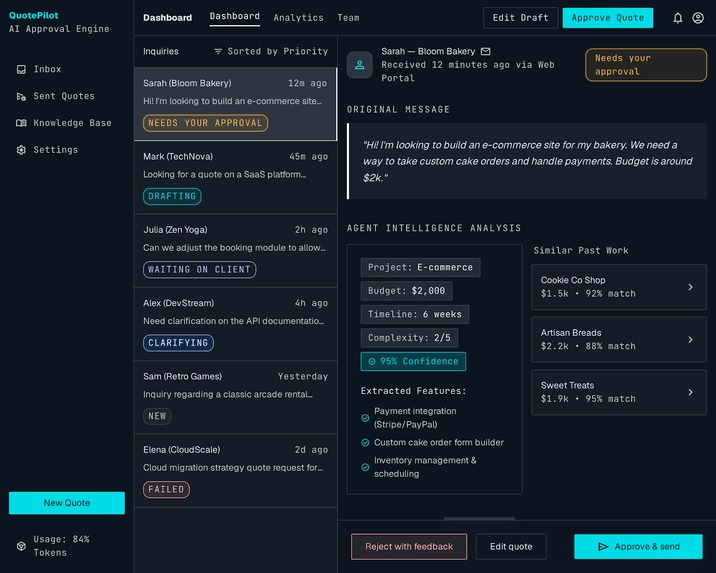
Task: Click the Budget: $2,000 tag
Action: 406,291
